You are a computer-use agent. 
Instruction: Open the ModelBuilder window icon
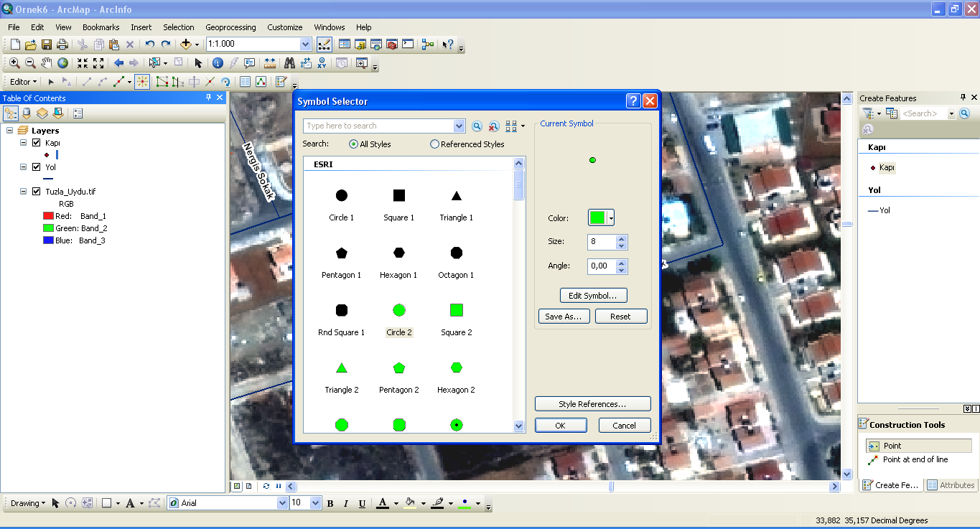[428, 45]
